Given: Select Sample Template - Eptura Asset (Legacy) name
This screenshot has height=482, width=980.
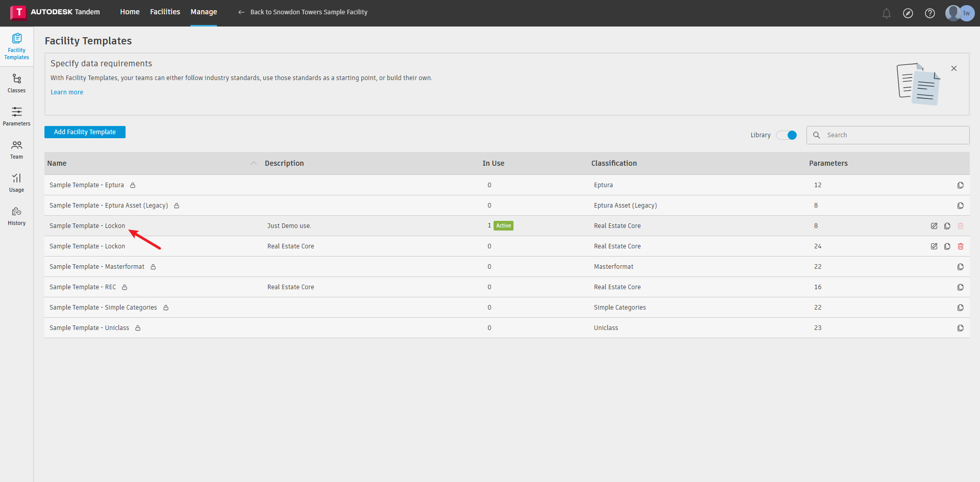Looking at the screenshot, I should coord(109,206).
